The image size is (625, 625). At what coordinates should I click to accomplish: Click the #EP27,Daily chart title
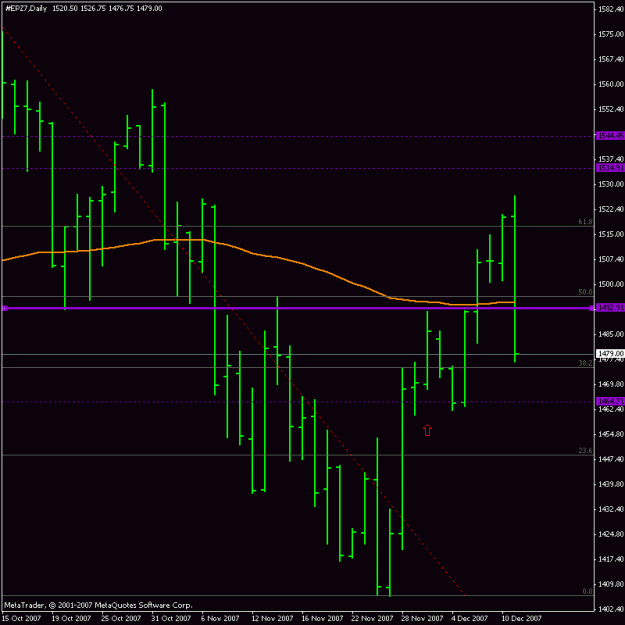click(x=26, y=8)
